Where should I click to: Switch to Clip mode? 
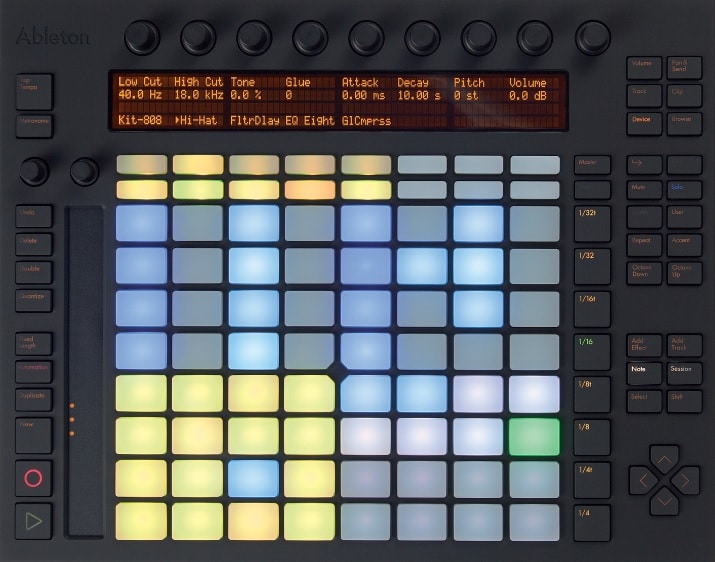684,96
